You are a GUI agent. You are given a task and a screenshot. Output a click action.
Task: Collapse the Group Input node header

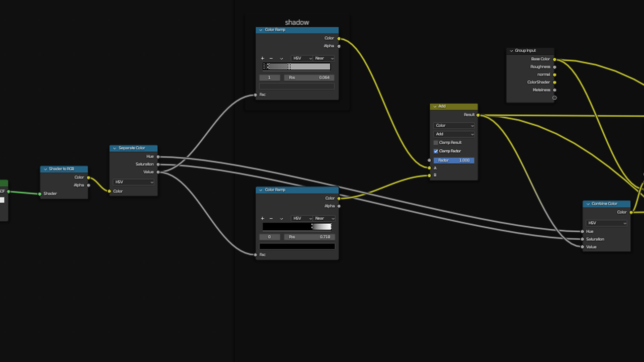(511, 50)
